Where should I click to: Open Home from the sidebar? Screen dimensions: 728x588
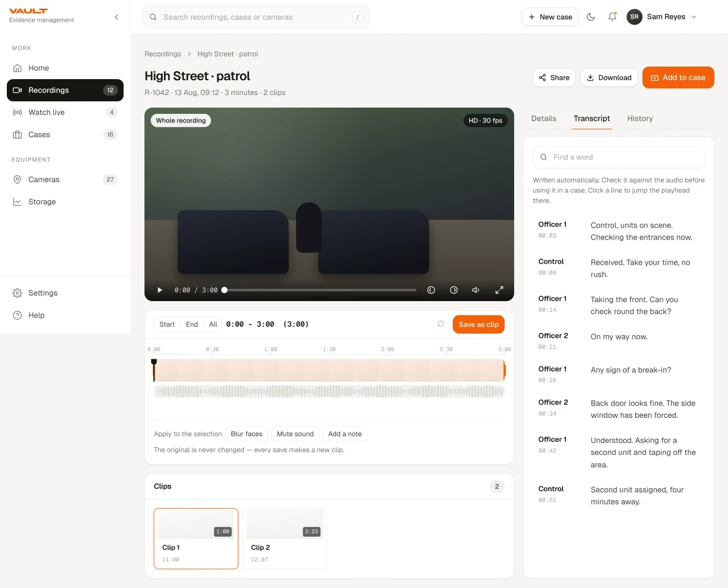[65, 68]
